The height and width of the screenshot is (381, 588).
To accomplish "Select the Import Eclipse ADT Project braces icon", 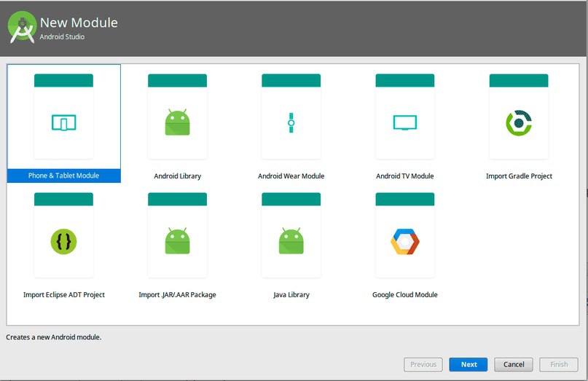I will (63, 242).
